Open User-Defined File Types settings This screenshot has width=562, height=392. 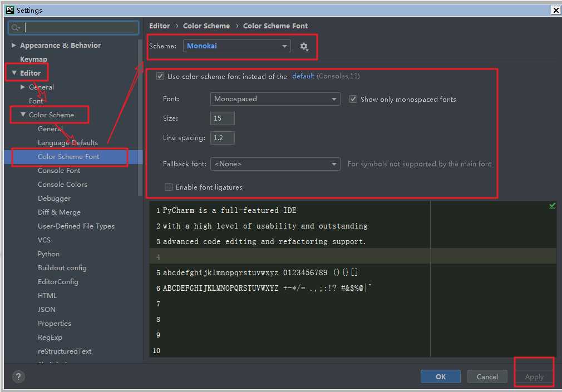[x=76, y=226]
